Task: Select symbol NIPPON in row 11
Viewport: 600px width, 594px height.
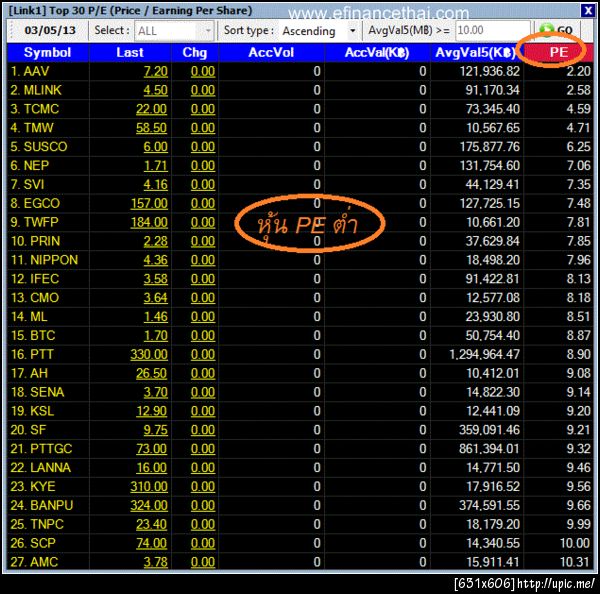Action: pyautogui.click(x=54, y=260)
